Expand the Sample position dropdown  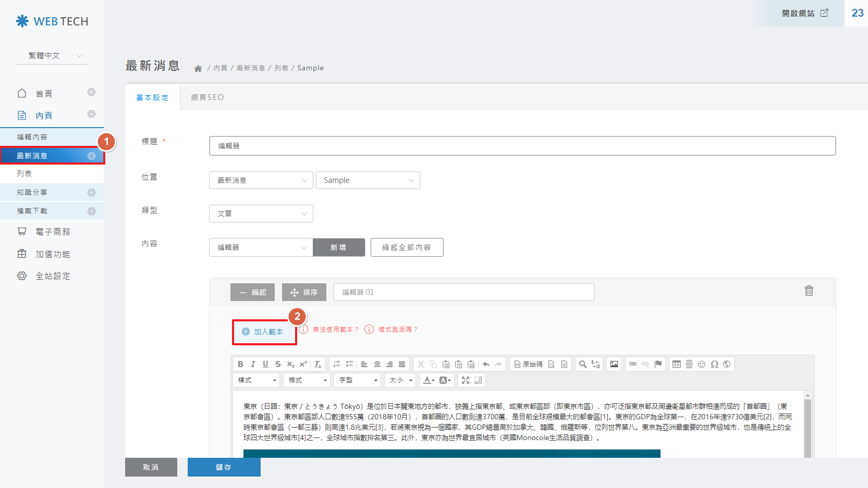tap(368, 180)
